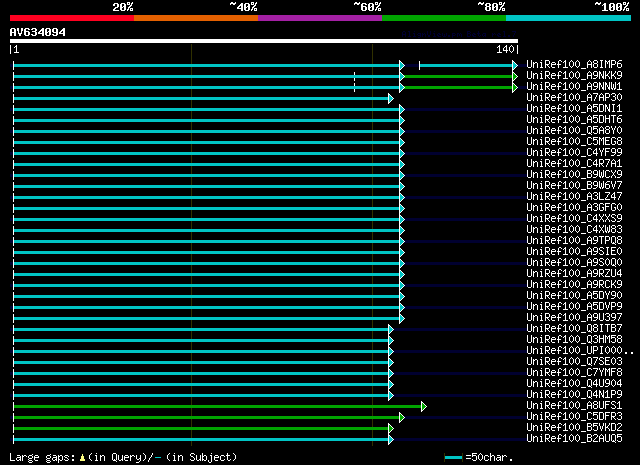This screenshot has height=465, width=640.
Task: Click the cyan ~100% identity legend segment
Action: click(x=568, y=18)
